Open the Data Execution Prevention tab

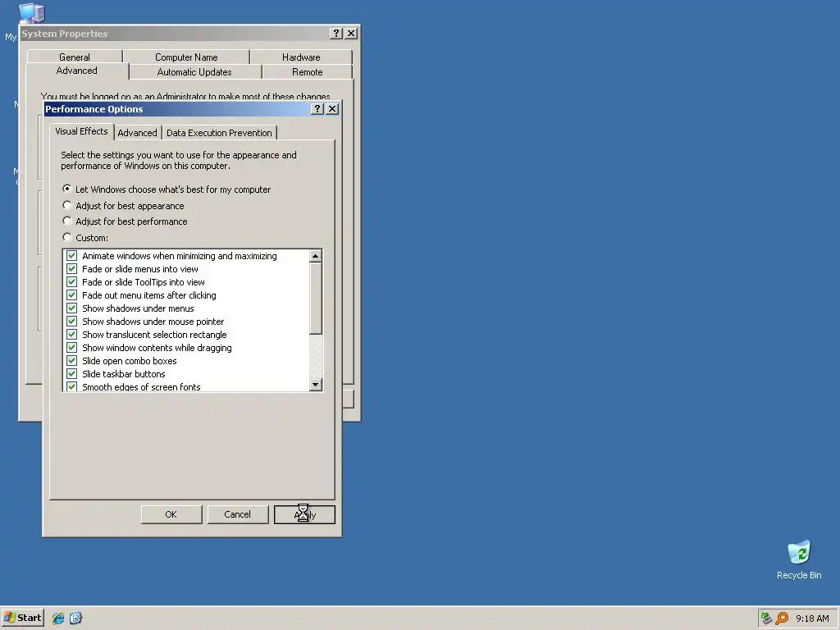[x=219, y=133]
